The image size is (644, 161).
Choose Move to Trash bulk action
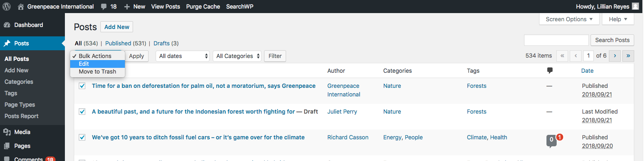coord(98,72)
